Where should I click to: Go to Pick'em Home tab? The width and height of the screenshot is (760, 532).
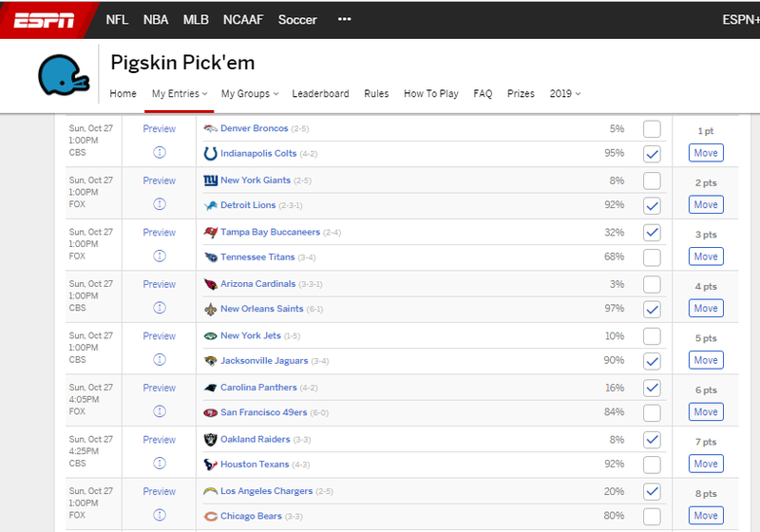[123, 93]
